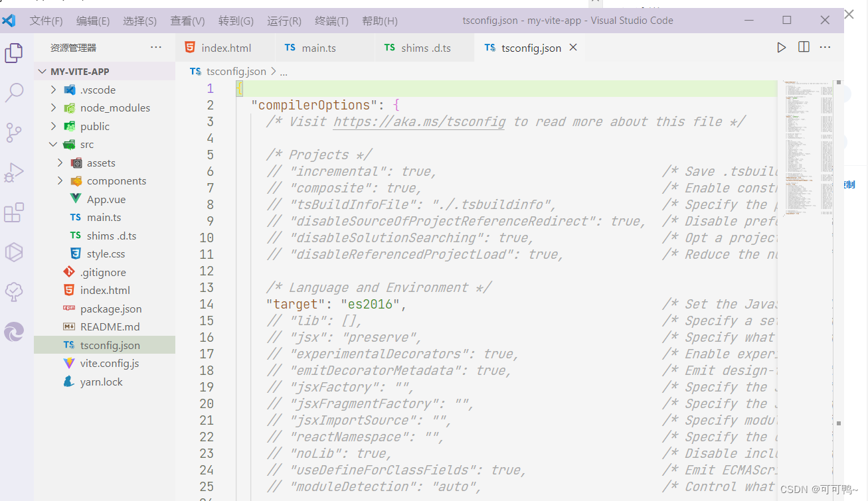868x501 pixels.
Task: Open the 查看(V) menu
Action: 188,21
